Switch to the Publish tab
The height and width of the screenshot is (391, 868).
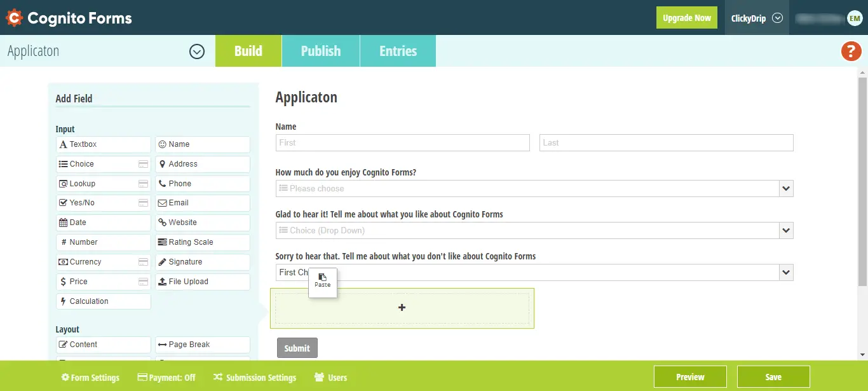coord(321,51)
